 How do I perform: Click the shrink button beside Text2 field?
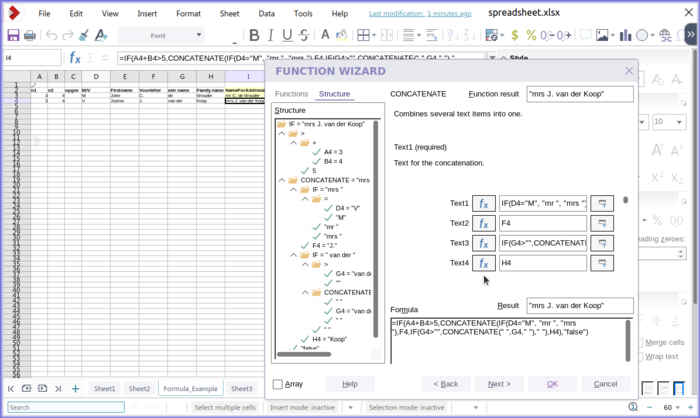coord(602,223)
